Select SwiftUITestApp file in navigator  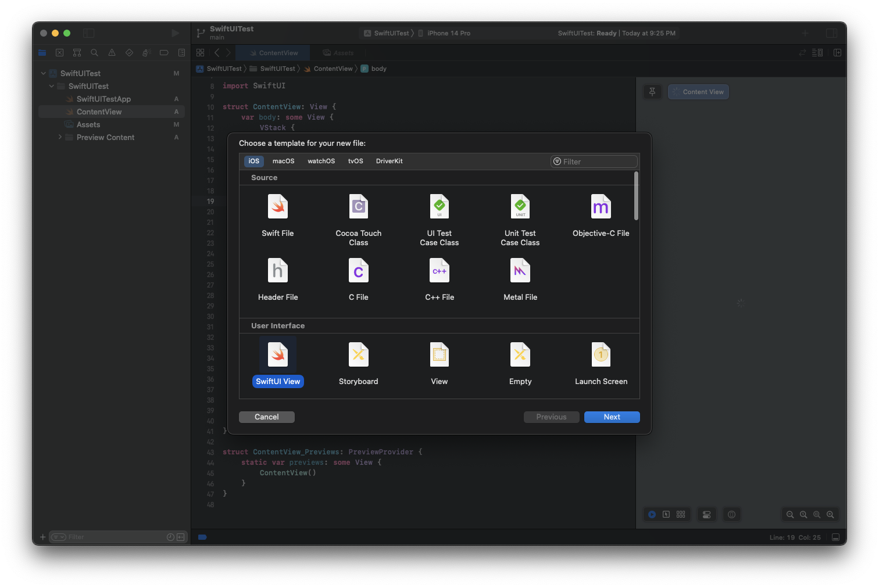click(112, 99)
